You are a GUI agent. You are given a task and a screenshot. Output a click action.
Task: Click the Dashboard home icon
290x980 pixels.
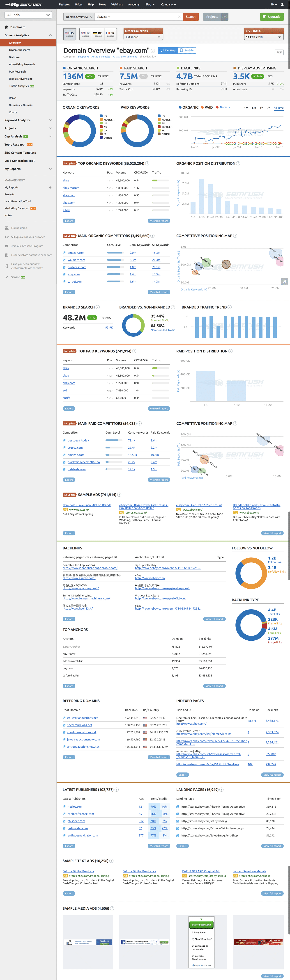click(6, 27)
